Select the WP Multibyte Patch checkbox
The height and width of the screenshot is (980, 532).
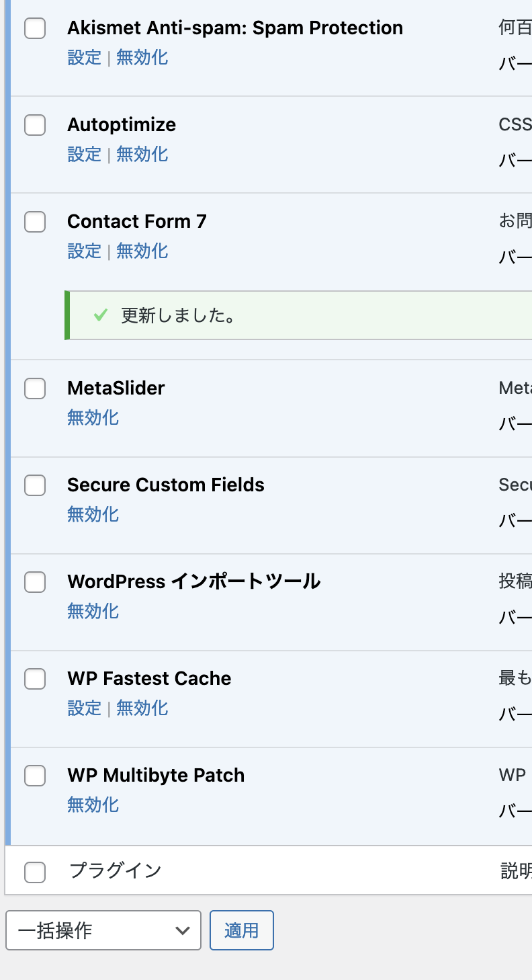coord(35,776)
